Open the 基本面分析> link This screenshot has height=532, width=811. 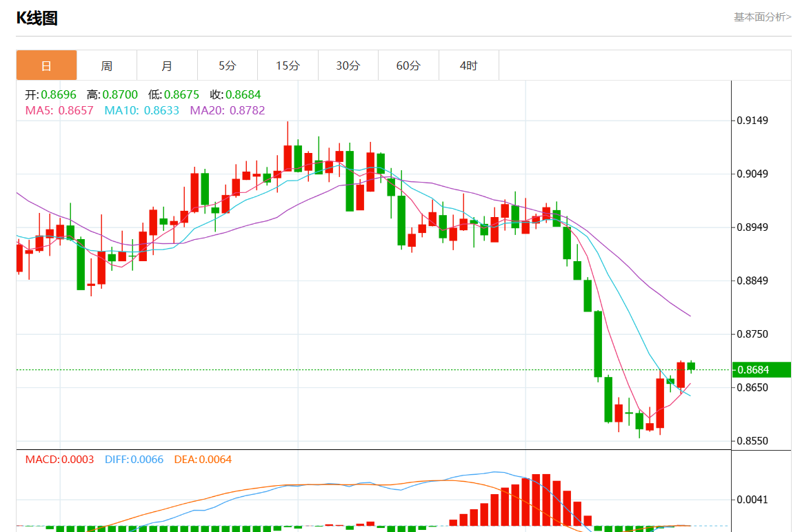[763, 17]
